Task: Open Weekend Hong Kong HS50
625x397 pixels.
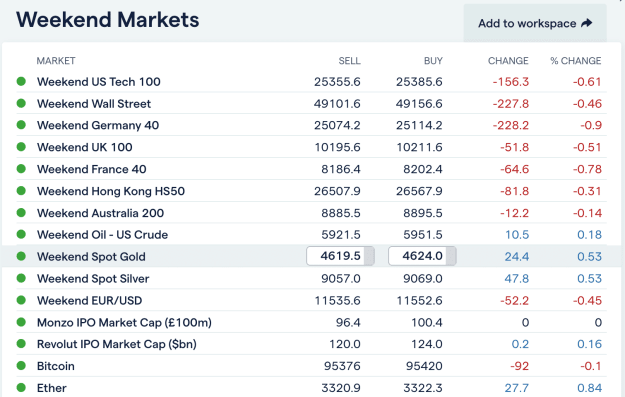Action: (x=111, y=191)
